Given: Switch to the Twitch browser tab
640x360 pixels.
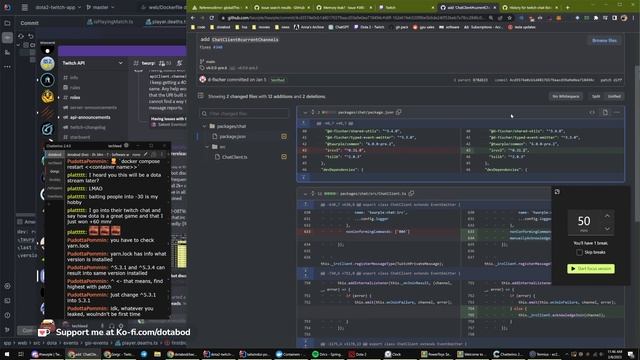Looking at the screenshot, I should pyautogui.click(x=406, y=7).
